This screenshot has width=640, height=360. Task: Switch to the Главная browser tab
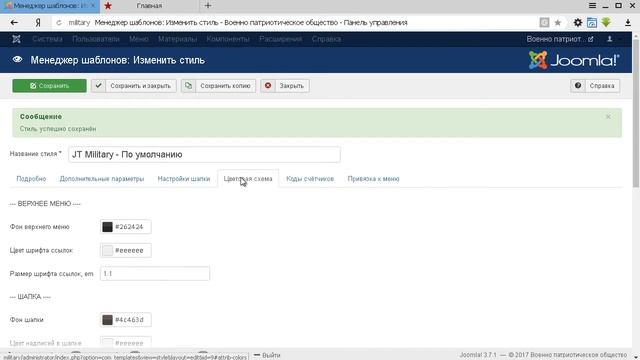click(x=149, y=6)
